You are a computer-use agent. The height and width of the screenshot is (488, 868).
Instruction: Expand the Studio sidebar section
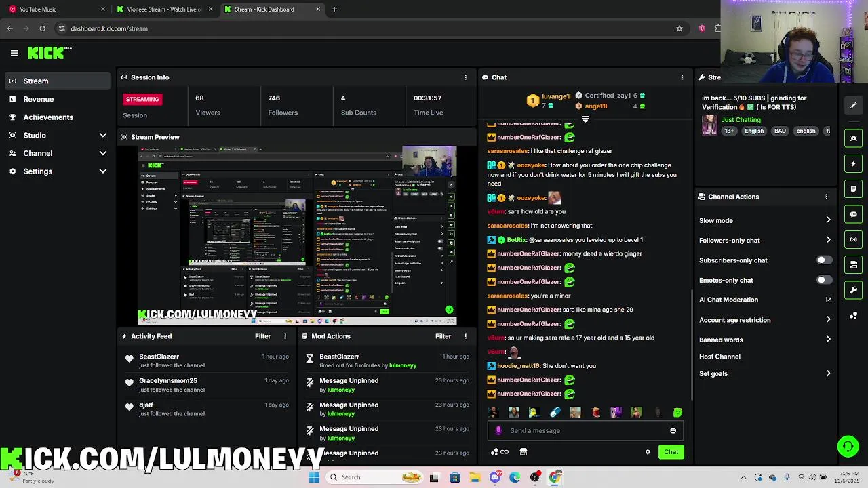(103, 136)
